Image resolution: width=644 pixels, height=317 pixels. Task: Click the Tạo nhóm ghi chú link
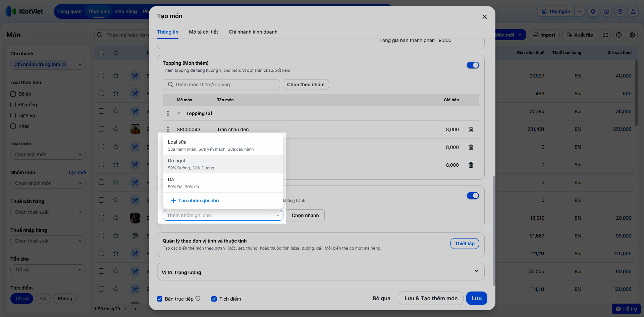(195, 201)
